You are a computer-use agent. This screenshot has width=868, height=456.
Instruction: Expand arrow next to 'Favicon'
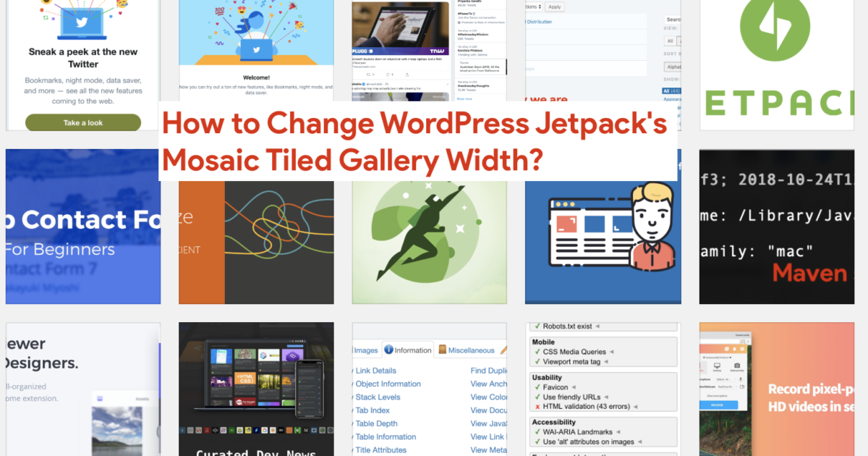pyautogui.click(x=572, y=387)
